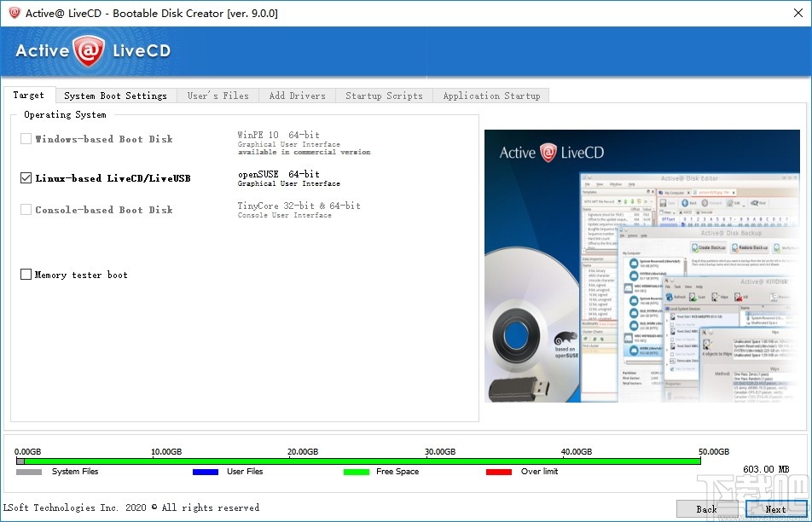Enable Memory tester boot
This screenshot has height=522, width=812.
pyautogui.click(x=26, y=275)
